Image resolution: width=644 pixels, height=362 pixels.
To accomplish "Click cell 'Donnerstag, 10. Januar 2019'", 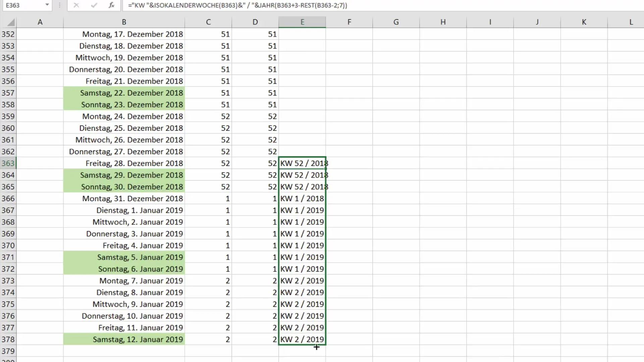I will pos(124,316).
